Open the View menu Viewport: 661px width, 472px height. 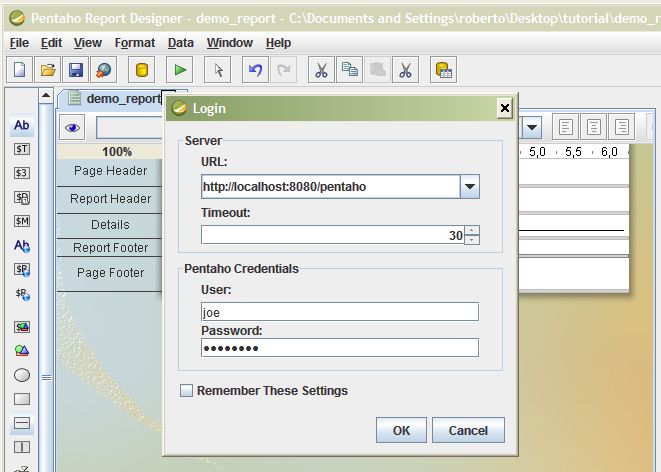[88, 43]
